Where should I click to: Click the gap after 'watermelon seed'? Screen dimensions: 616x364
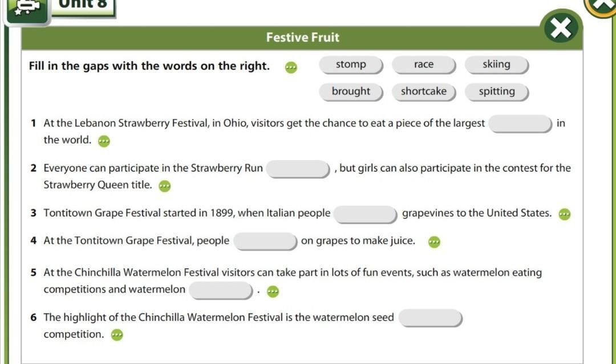(430, 318)
